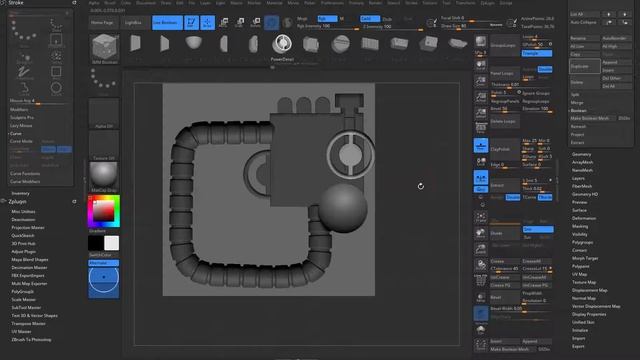The image size is (640, 360).
Task: Toggle the Smt option beside Divide
Action: coord(538,229)
